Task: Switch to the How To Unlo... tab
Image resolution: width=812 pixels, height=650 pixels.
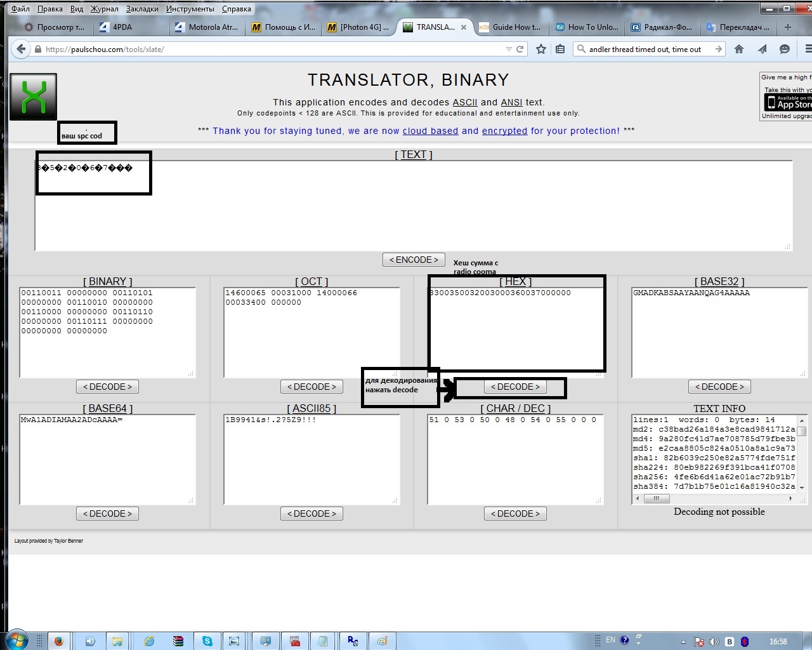Action: tap(587, 27)
